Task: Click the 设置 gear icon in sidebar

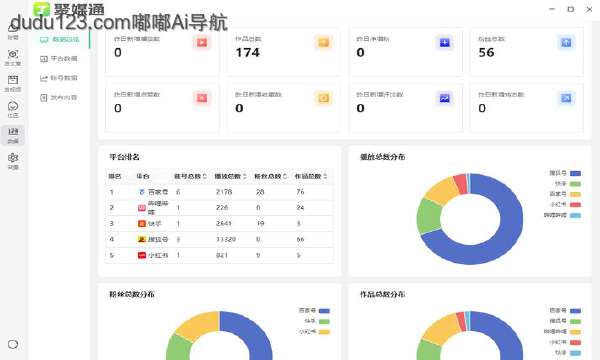Action: tap(13, 161)
